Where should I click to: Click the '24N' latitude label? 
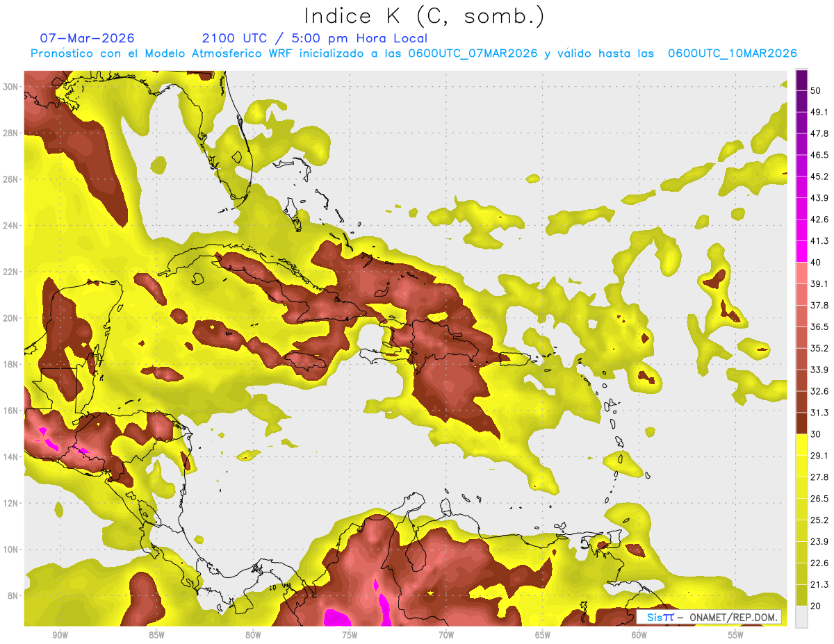(x=10, y=226)
